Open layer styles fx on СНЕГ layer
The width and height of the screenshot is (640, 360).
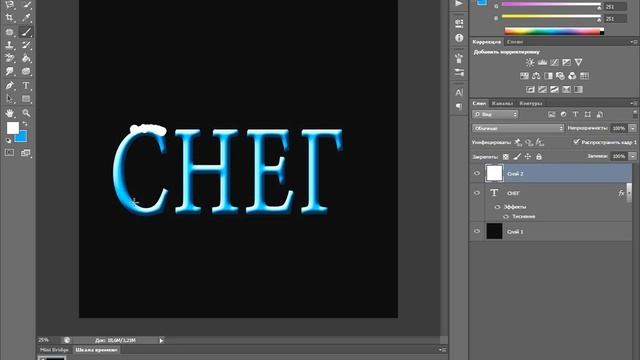(x=621, y=193)
